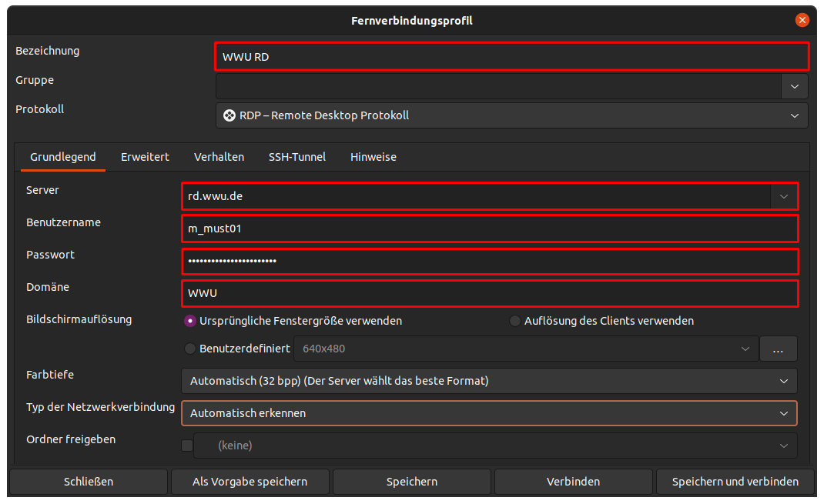Switch to the Verhalten tab
Viewport: 824px width, 504px height.
coord(219,157)
